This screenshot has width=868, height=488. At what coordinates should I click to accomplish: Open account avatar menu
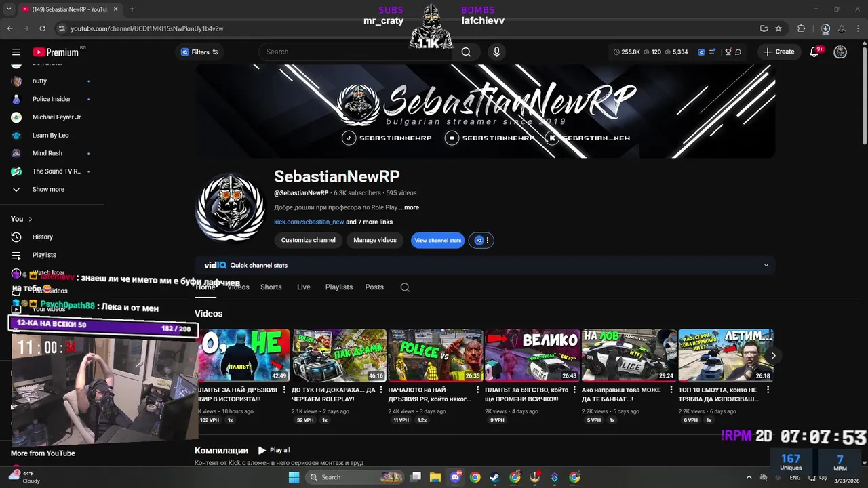click(840, 52)
